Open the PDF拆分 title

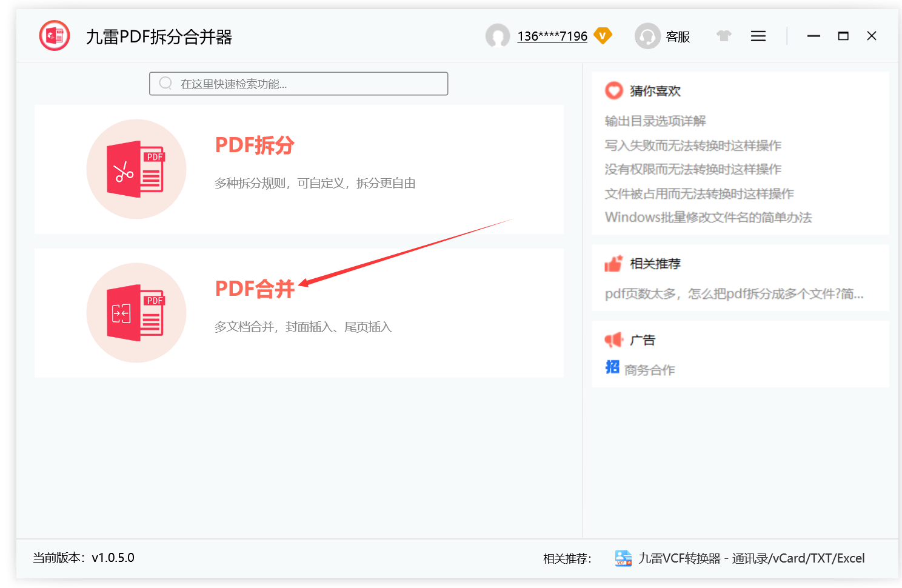point(255,145)
